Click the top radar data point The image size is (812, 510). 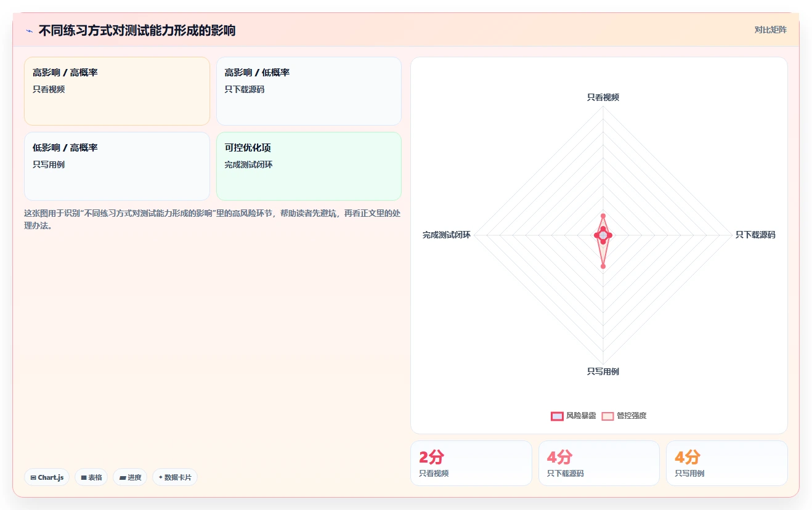(x=603, y=216)
